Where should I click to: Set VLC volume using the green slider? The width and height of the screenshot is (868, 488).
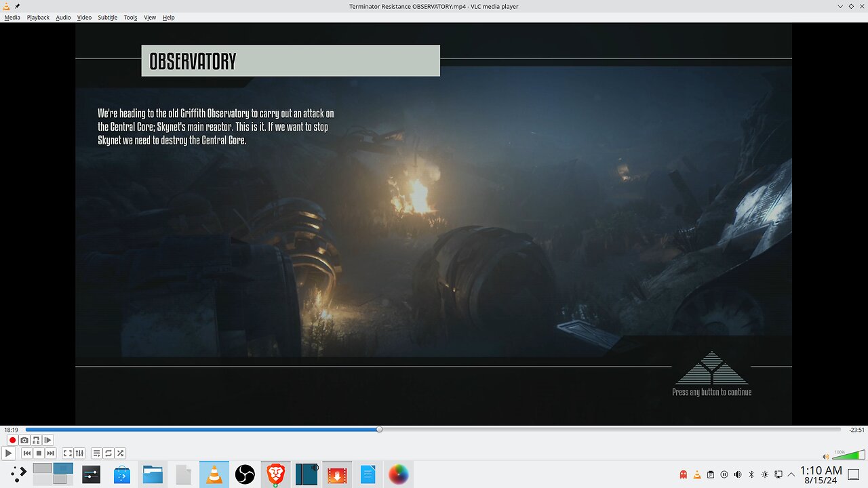tap(848, 455)
